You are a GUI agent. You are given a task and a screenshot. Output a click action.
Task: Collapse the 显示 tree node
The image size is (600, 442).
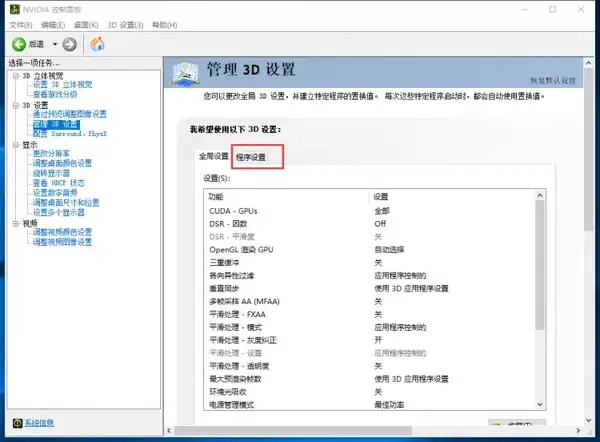click(x=15, y=144)
